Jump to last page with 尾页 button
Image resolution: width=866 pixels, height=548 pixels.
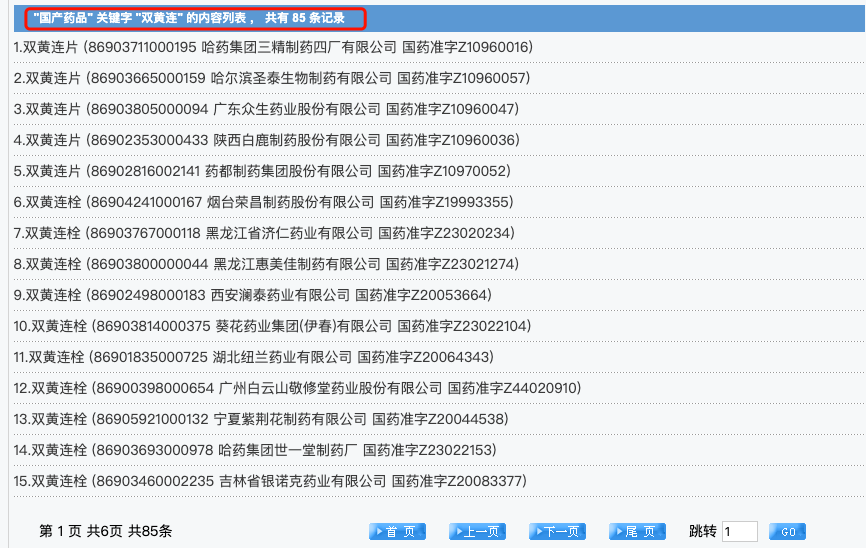click(638, 532)
